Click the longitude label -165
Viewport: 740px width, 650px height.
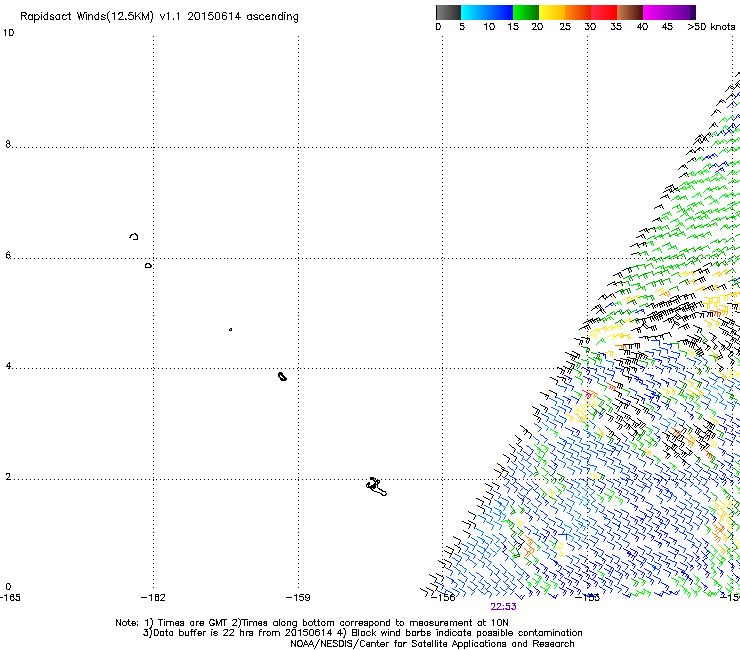[10, 598]
